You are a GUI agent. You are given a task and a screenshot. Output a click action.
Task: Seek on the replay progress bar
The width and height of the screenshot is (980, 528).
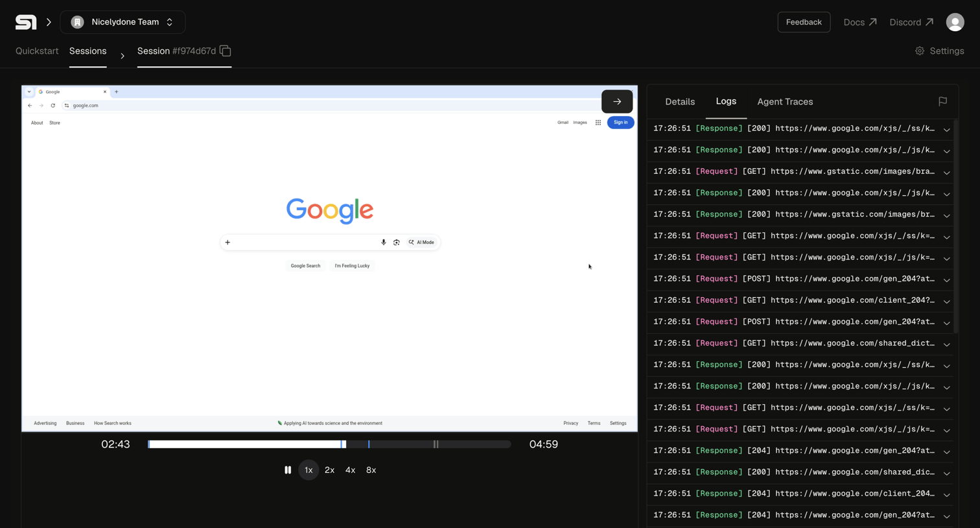tap(329, 444)
